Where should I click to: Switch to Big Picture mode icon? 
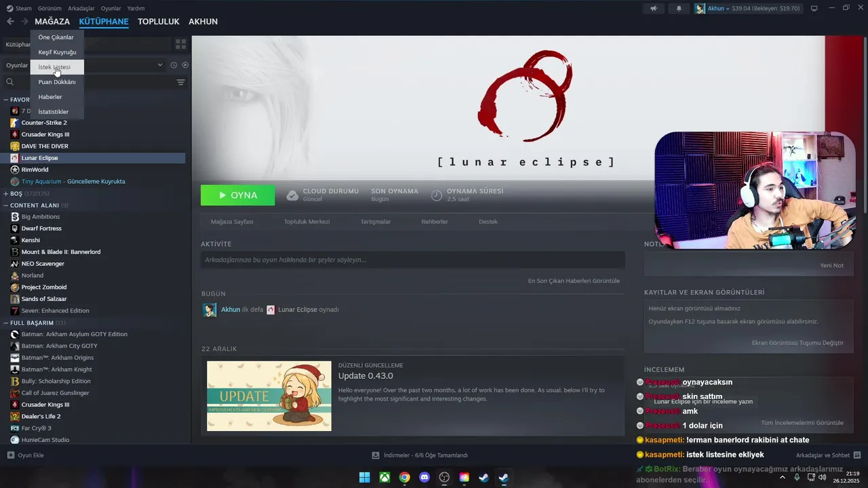tap(814, 9)
